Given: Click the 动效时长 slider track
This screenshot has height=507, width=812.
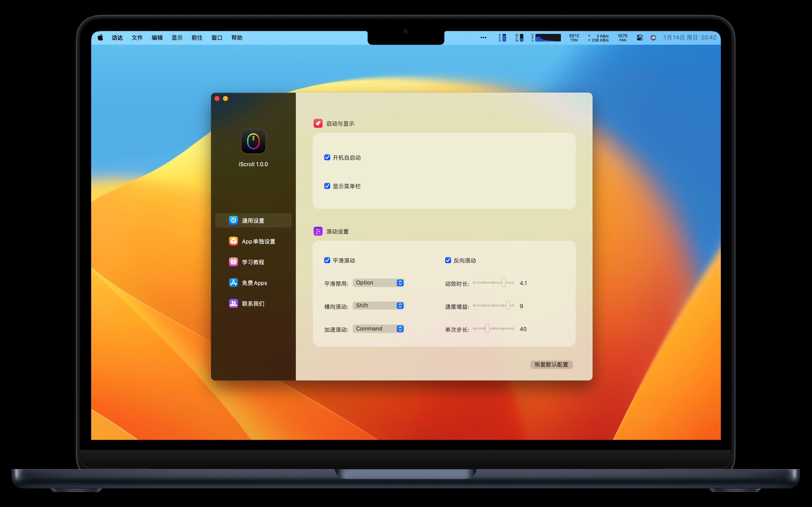Looking at the screenshot, I should (488, 283).
